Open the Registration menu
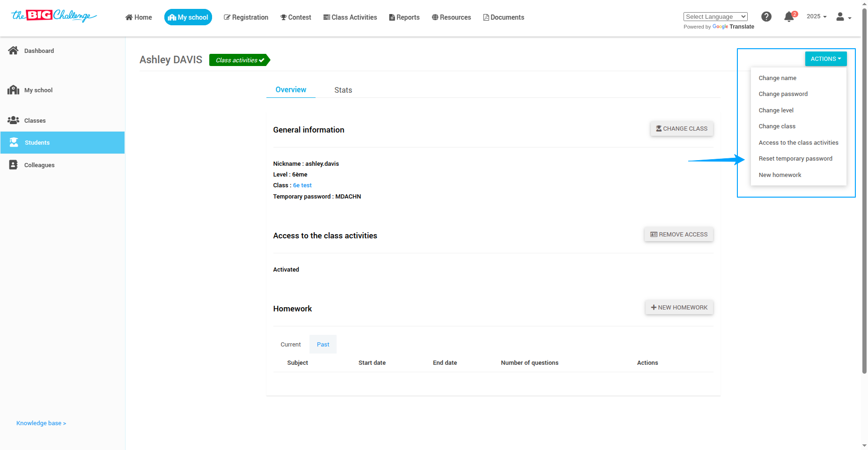868x450 pixels. 246,17
